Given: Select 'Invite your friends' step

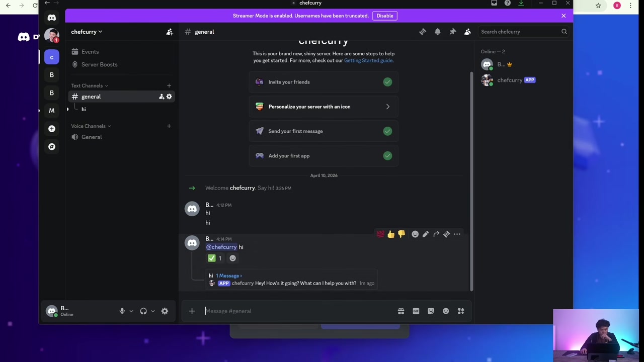Looking at the screenshot, I should (324, 82).
